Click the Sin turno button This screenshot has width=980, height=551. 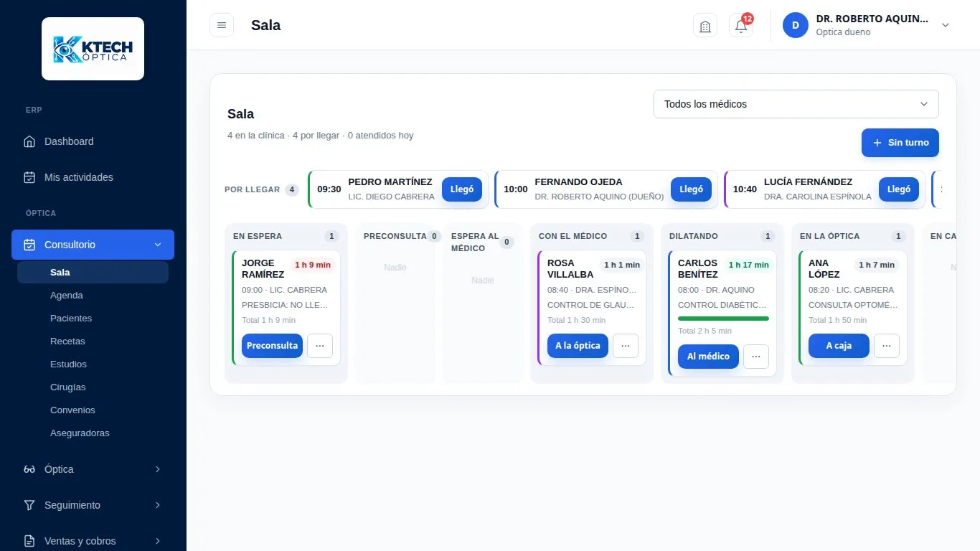900,143
